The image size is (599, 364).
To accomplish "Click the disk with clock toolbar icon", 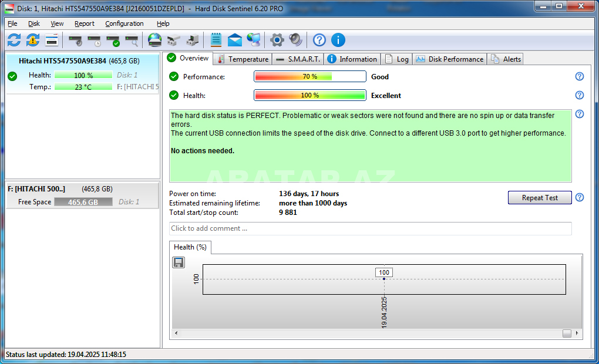I will pyautogui.click(x=94, y=40).
